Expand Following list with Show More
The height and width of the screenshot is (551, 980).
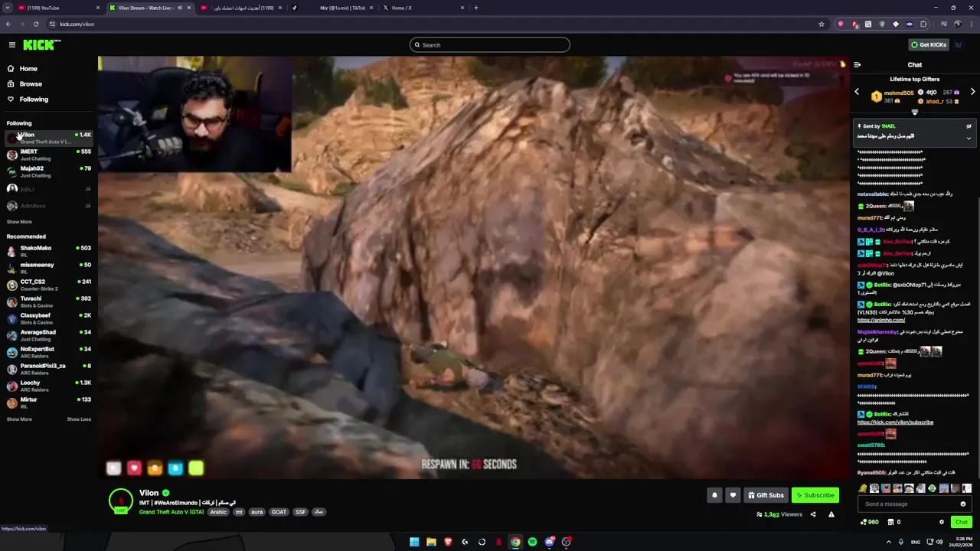pos(19,222)
